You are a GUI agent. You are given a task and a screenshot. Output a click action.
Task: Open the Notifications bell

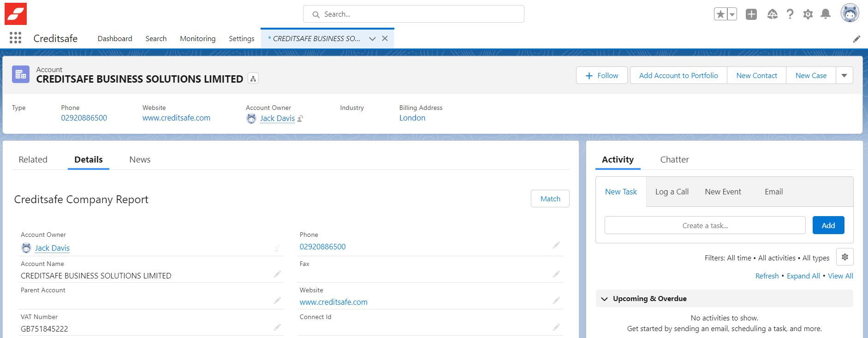(826, 14)
